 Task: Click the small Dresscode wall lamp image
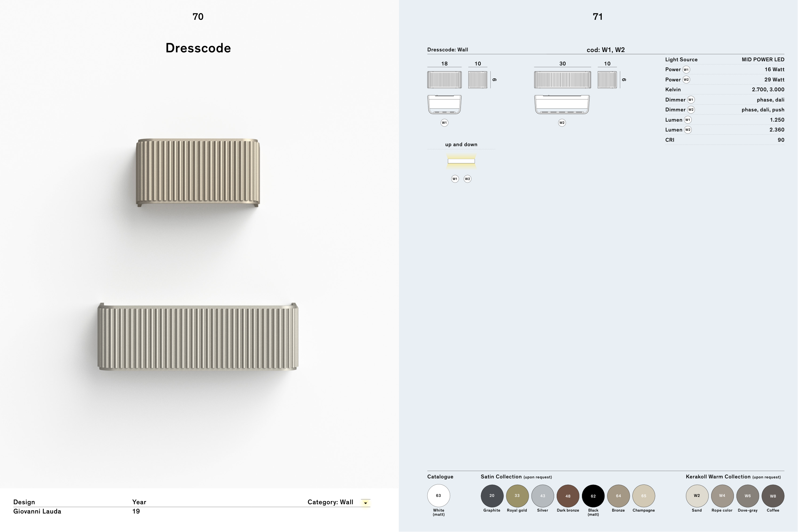tap(198, 172)
